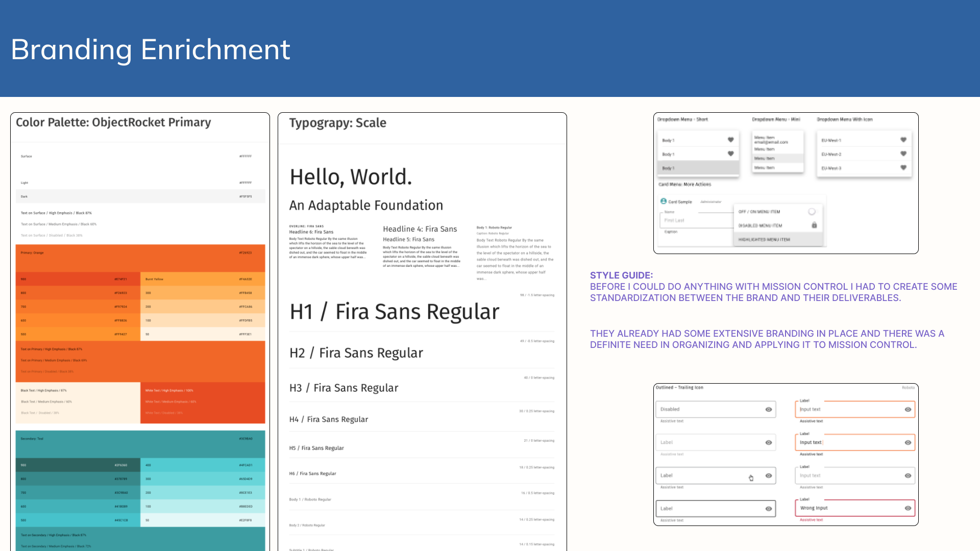Pick the Burnt Yellow swatch #F4A52E

click(x=203, y=279)
